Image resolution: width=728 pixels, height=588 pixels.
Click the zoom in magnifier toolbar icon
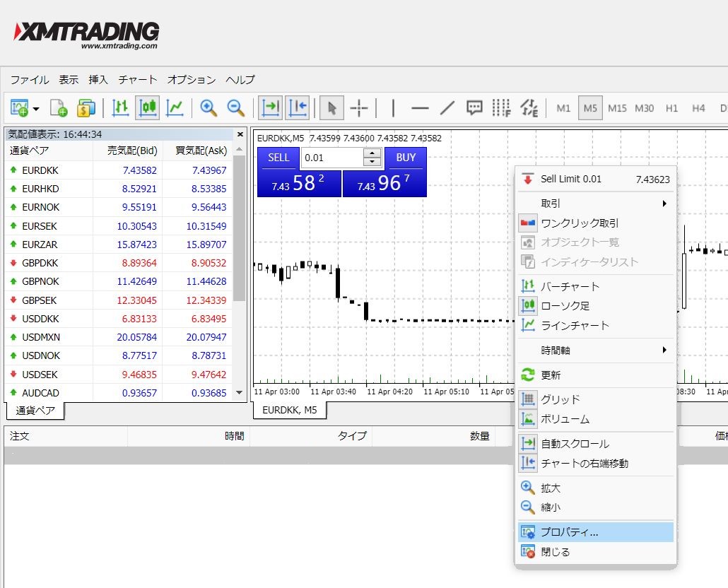(209, 107)
